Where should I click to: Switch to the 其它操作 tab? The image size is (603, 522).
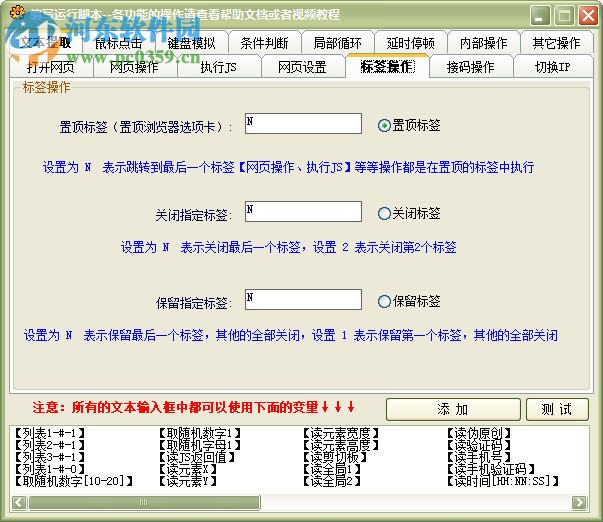pos(556,43)
